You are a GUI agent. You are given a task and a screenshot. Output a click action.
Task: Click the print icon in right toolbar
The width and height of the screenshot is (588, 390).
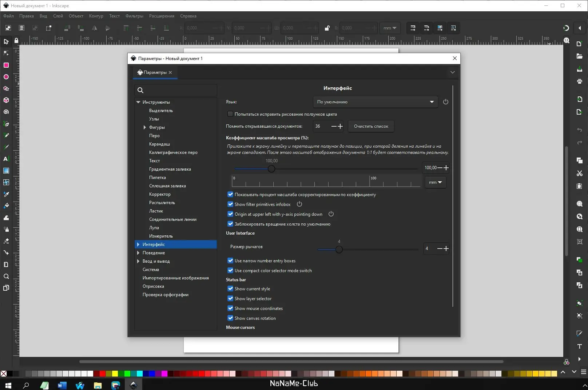pyautogui.click(x=580, y=81)
